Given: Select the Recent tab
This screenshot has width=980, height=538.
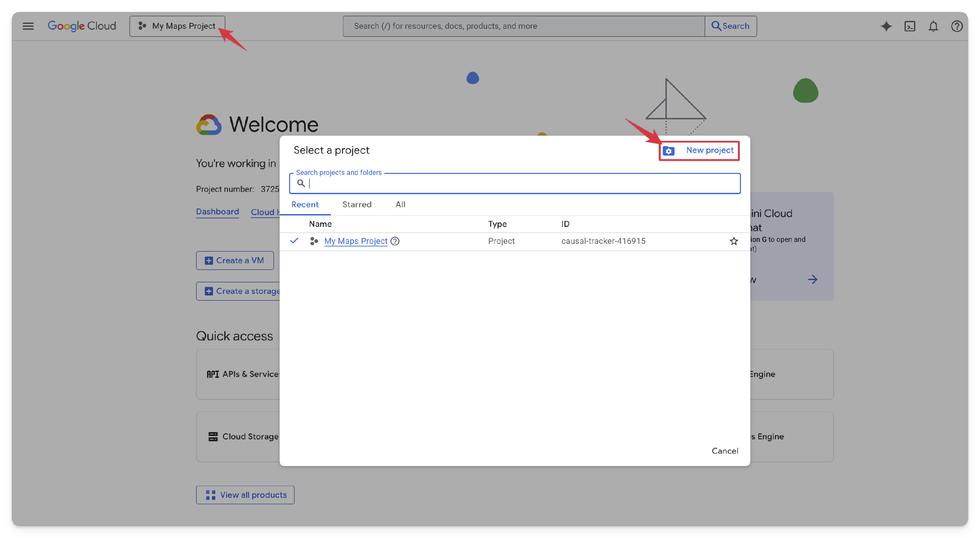Looking at the screenshot, I should point(305,205).
